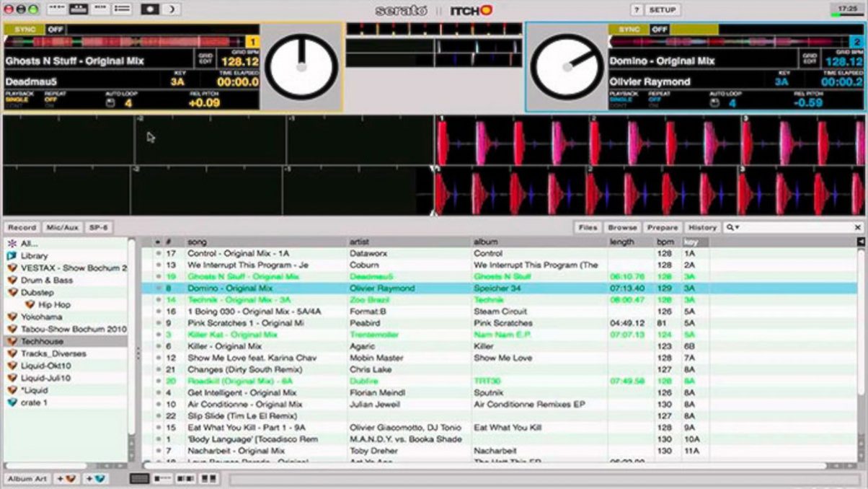
Task: Click the All... crate icon
Action: click(12, 244)
